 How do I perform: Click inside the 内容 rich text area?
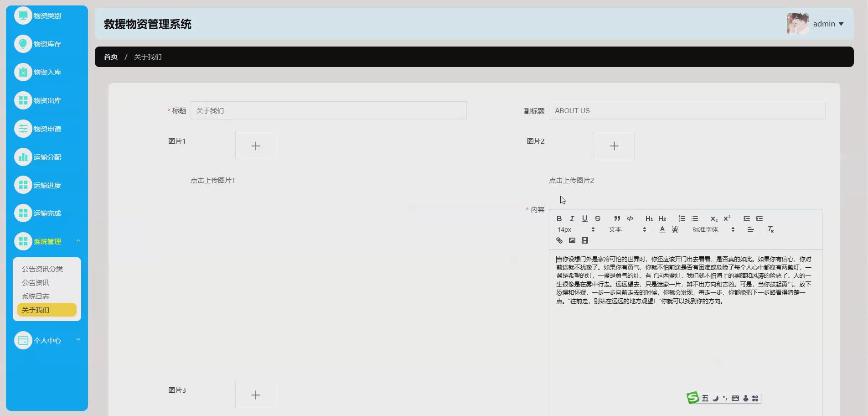tap(686, 333)
